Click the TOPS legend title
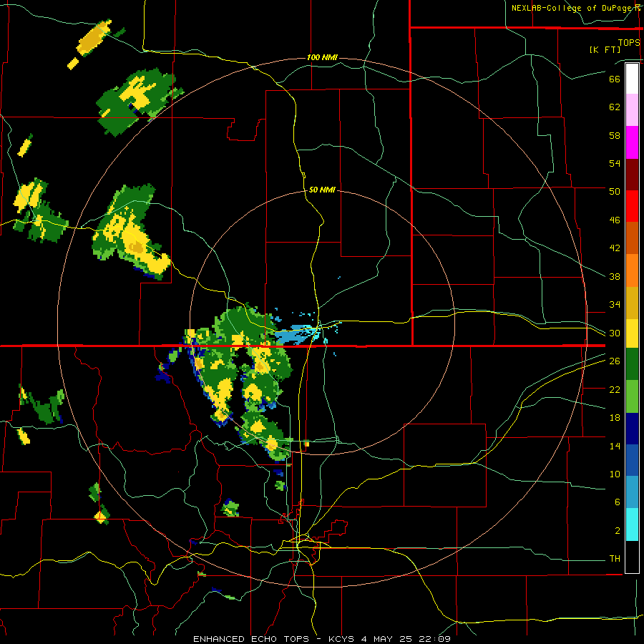This screenshot has height=644, width=644. point(629,42)
